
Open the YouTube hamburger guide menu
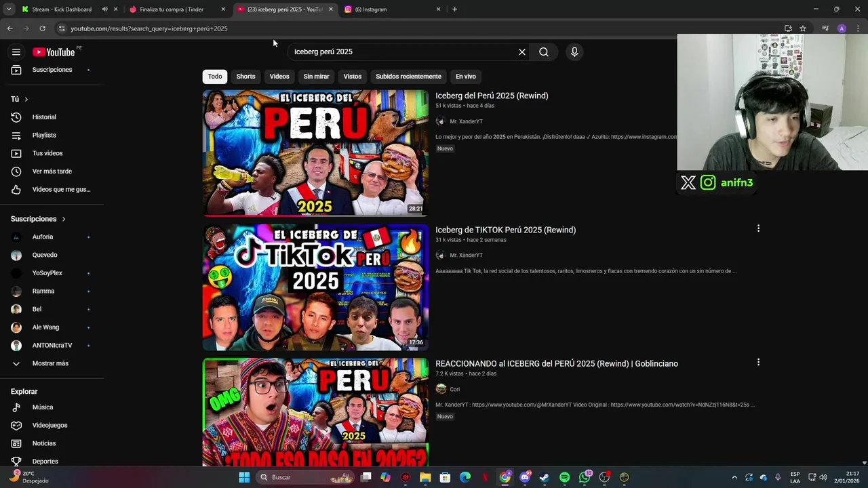click(x=16, y=52)
